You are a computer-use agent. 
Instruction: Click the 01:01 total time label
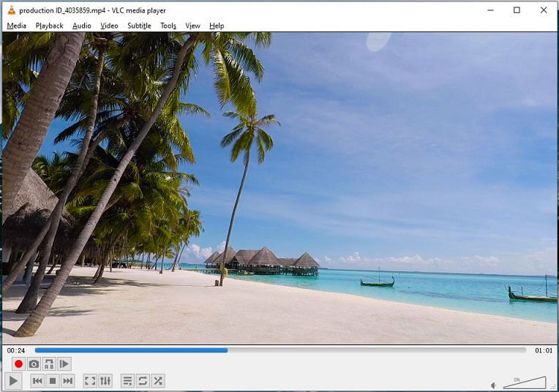pos(543,350)
